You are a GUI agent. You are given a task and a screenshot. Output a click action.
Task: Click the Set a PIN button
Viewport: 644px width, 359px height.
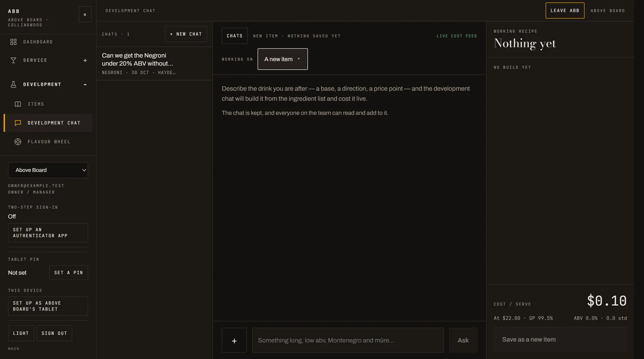[68, 273]
